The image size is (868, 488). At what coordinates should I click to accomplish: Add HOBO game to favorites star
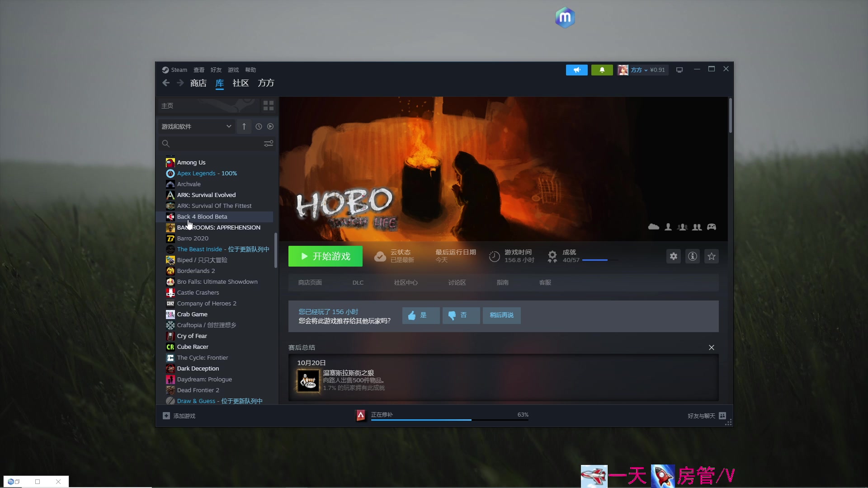pyautogui.click(x=712, y=256)
